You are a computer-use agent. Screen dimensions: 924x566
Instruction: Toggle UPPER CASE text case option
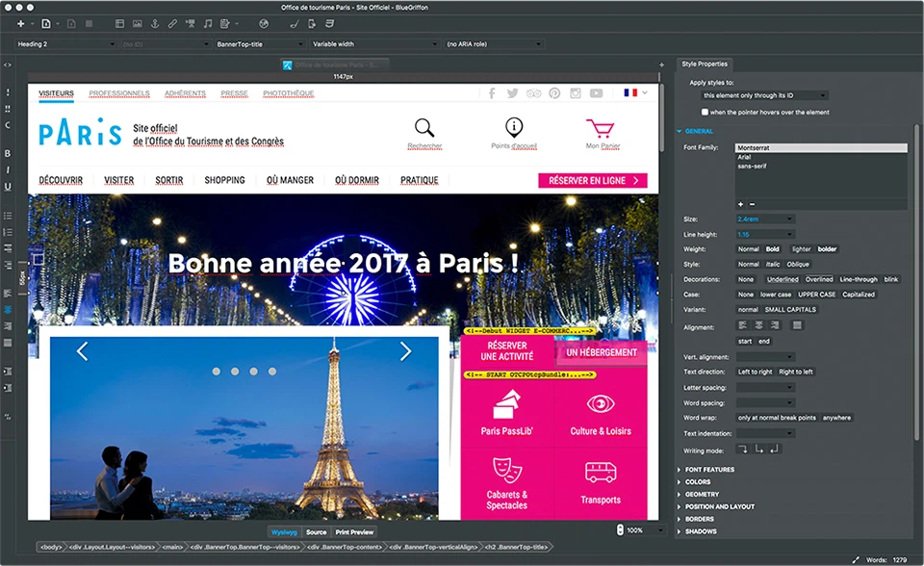816,295
